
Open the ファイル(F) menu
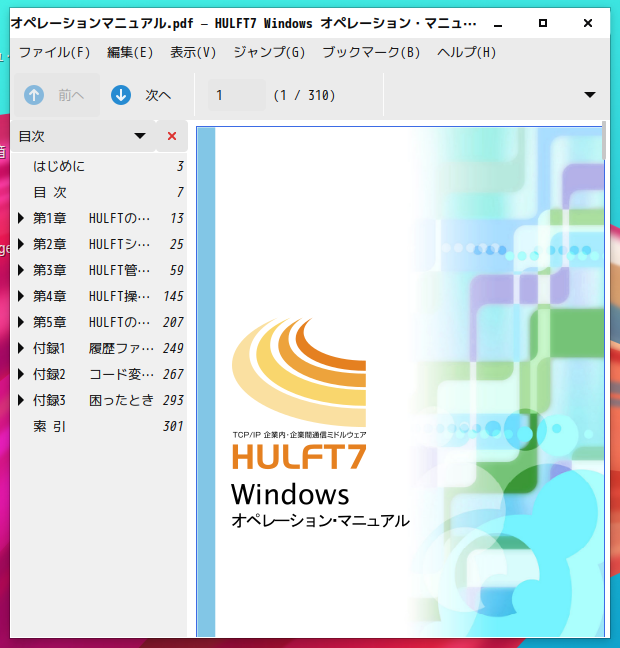pyautogui.click(x=54, y=52)
